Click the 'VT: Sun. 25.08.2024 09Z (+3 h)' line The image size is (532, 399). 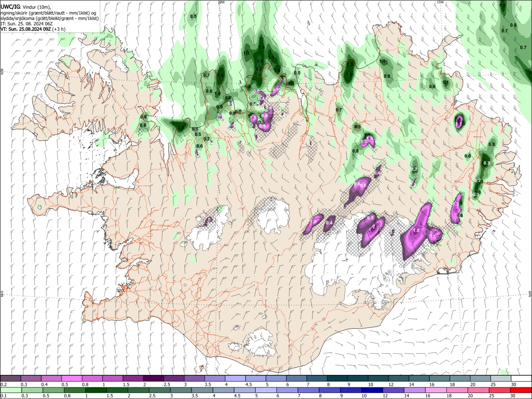click(x=33, y=29)
